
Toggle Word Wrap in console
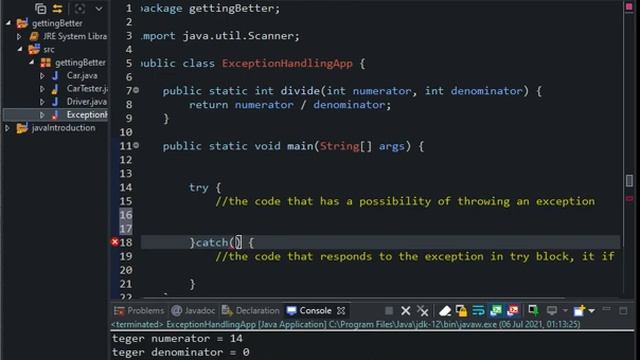coord(478,311)
